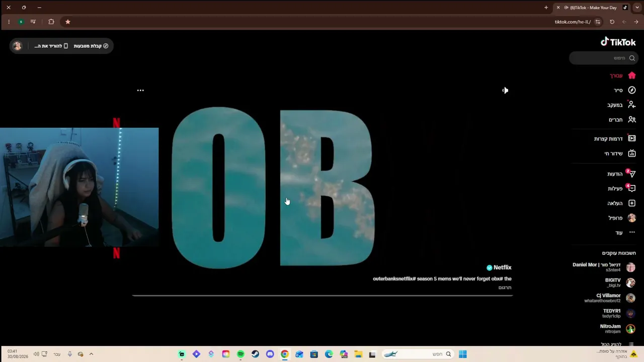644x362 pixels.
Task: Open BIGITV followed account
Action: [x=620, y=283]
